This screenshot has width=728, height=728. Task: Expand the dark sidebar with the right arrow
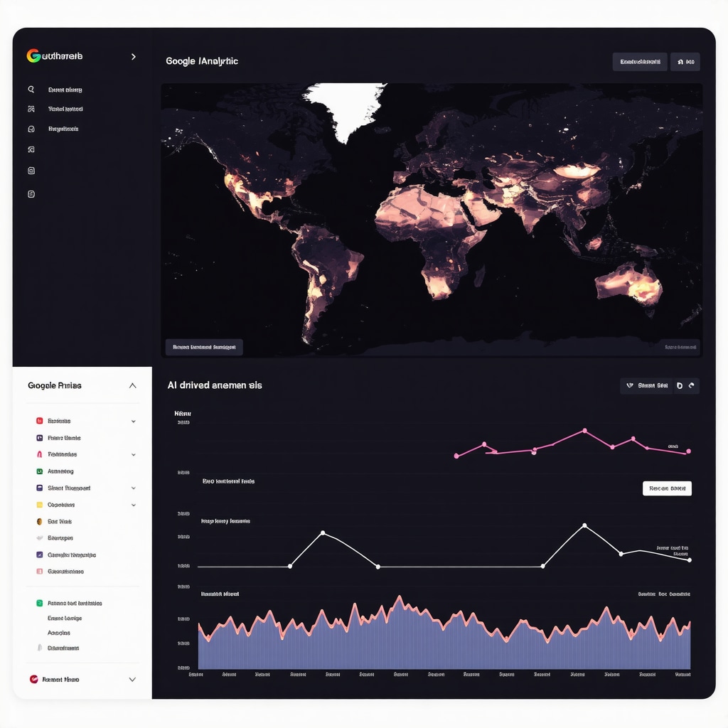click(134, 57)
